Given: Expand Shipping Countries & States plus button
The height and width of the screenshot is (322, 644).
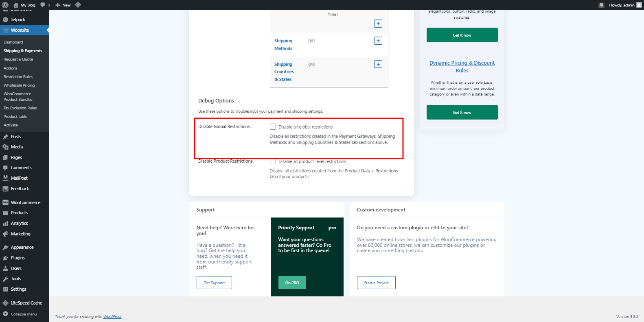Looking at the screenshot, I should [378, 64].
